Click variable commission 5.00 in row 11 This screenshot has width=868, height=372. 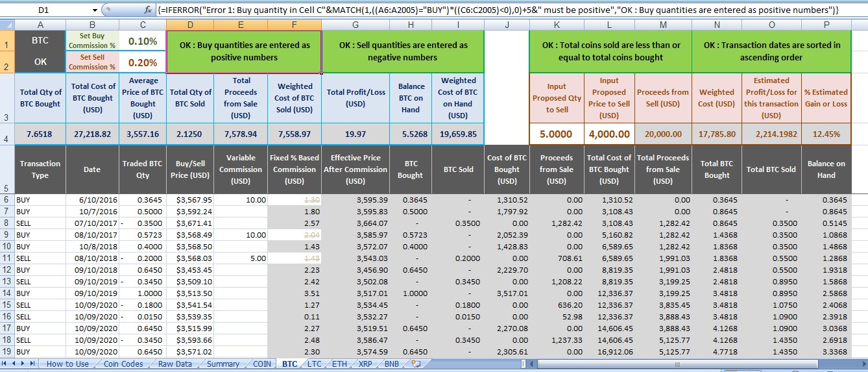241,258
